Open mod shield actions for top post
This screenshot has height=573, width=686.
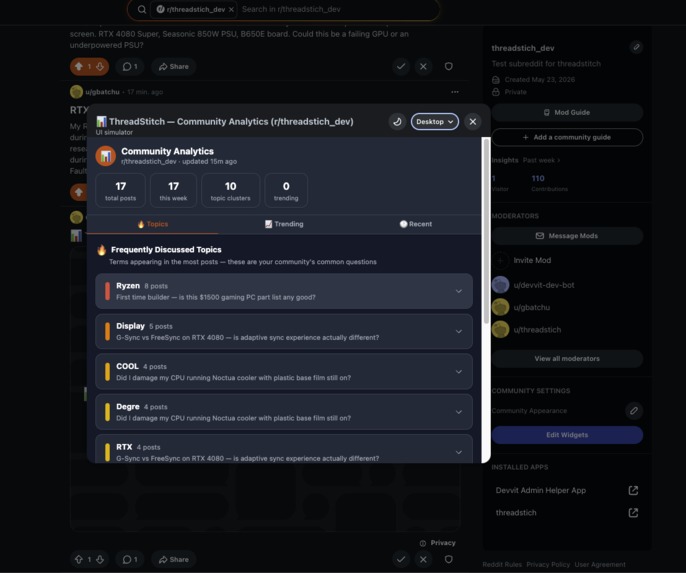coord(448,66)
